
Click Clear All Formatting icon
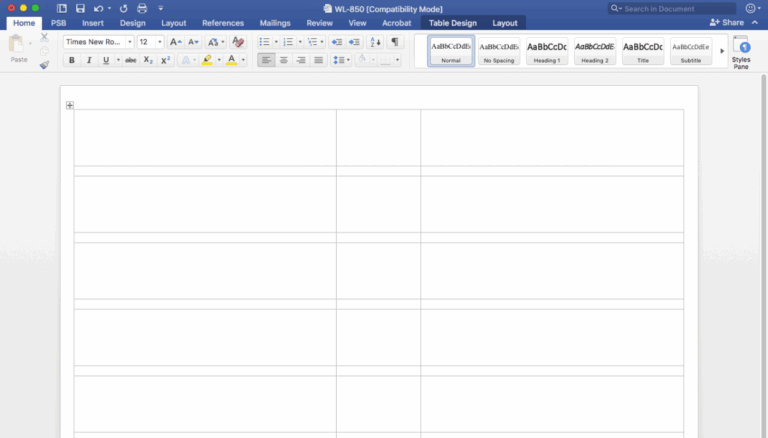238,42
